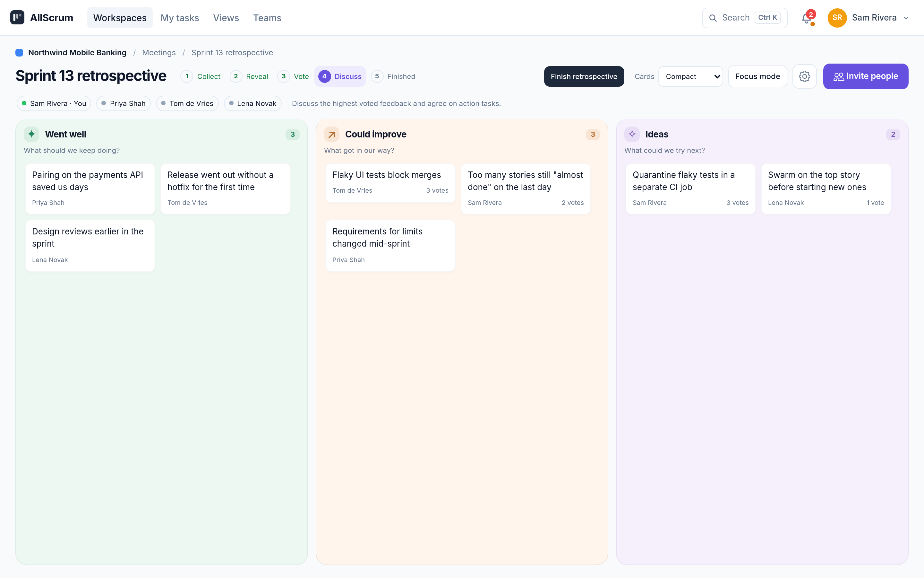Open the Flaky UI tests block merges card
This screenshot has width=924, height=578.
tap(390, 183)
